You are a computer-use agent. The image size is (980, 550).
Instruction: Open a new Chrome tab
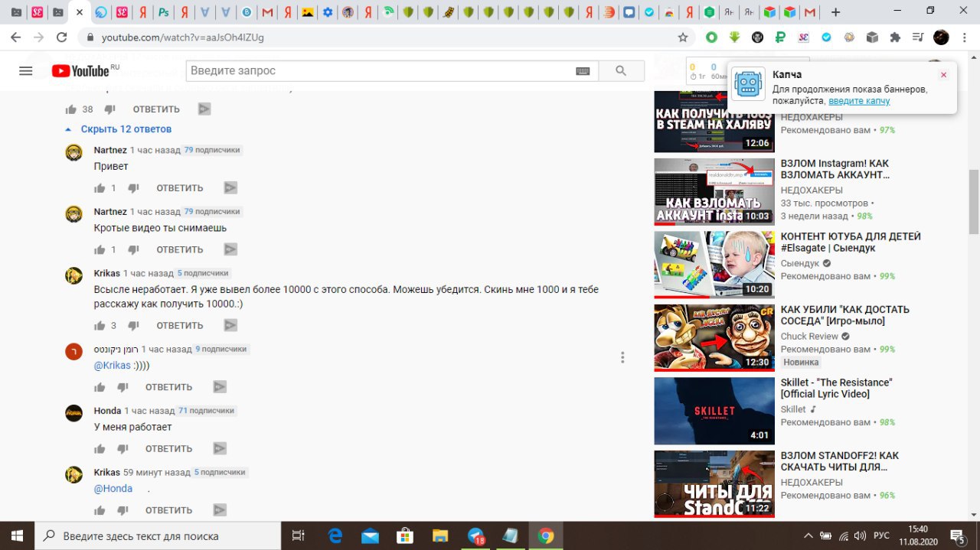835,12
